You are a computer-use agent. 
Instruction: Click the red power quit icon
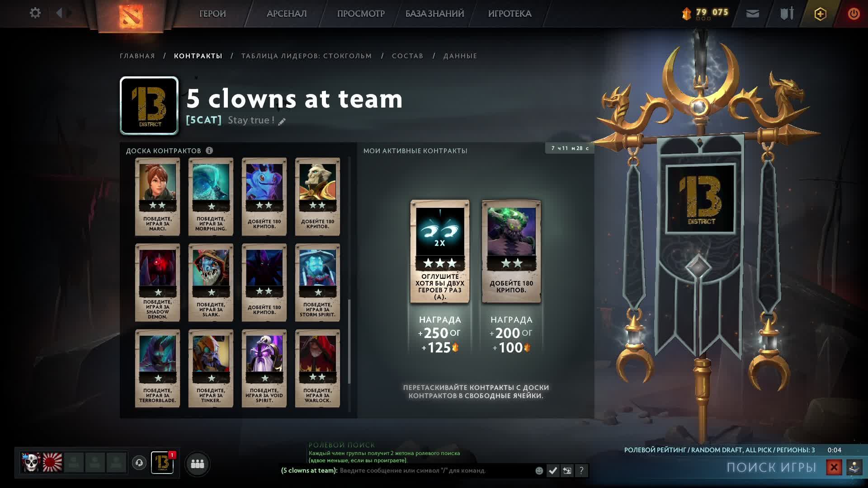pos(854,14)
